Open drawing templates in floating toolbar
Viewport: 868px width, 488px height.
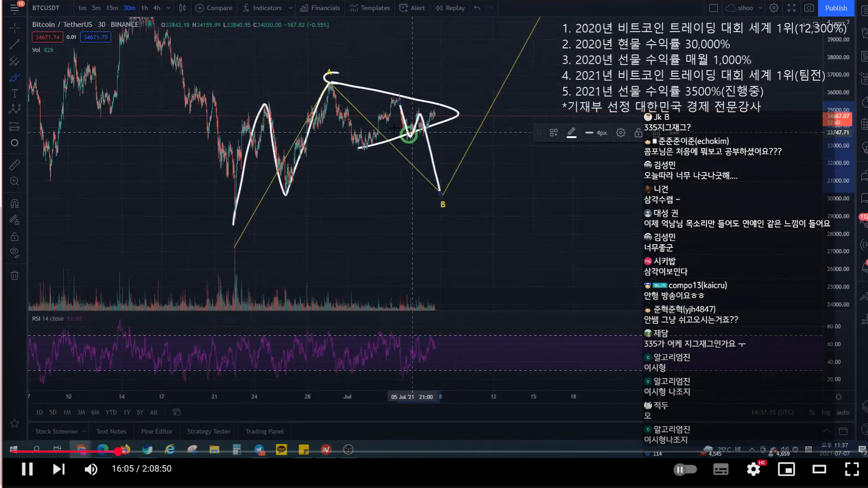(553, 133)
